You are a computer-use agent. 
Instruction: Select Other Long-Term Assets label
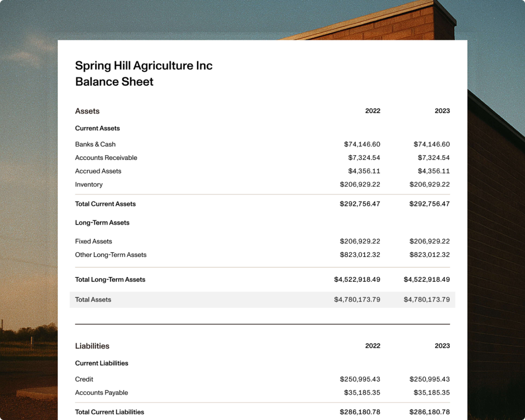(111, 255)
